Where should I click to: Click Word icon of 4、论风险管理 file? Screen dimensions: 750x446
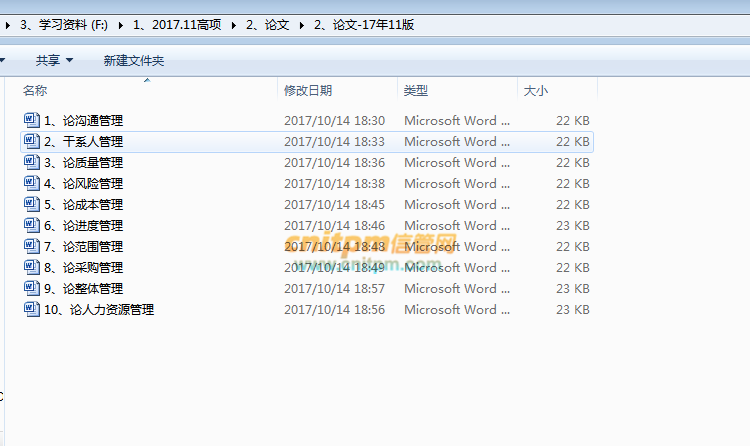tap(30, 184)
